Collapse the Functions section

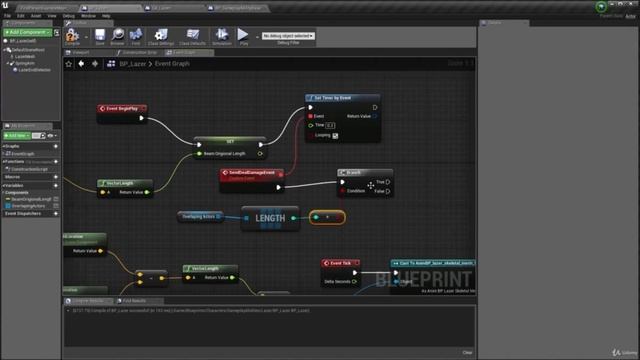(x=4, y=162)
